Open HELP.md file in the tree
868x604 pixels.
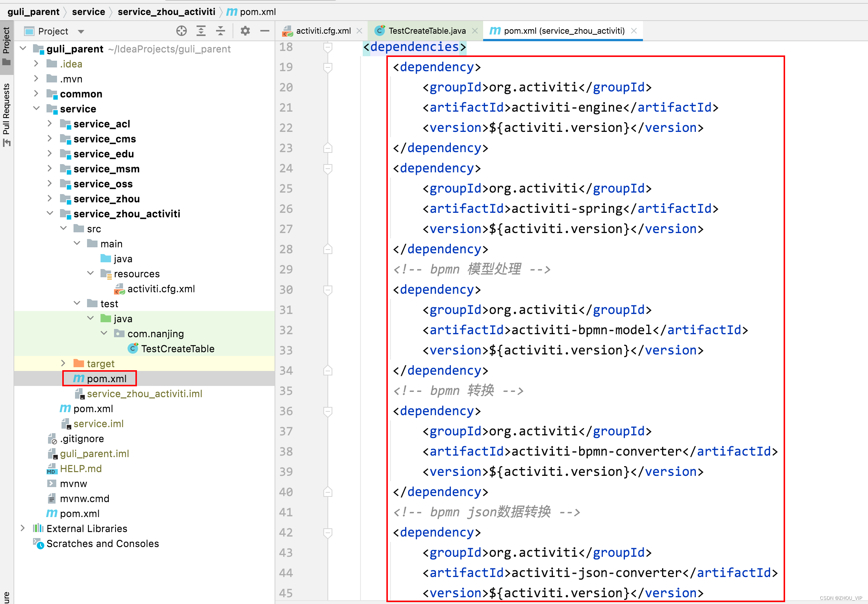click(x=81, y=469)
